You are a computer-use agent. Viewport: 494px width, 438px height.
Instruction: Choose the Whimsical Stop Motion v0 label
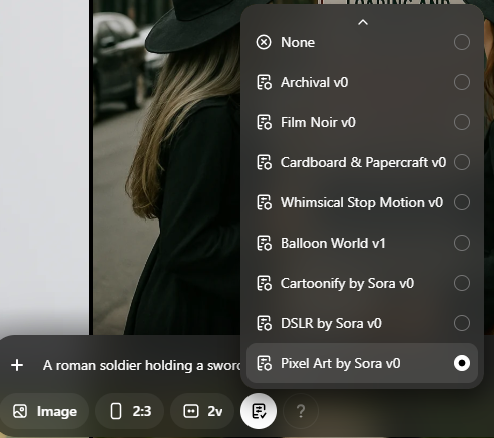coord(362,202)
